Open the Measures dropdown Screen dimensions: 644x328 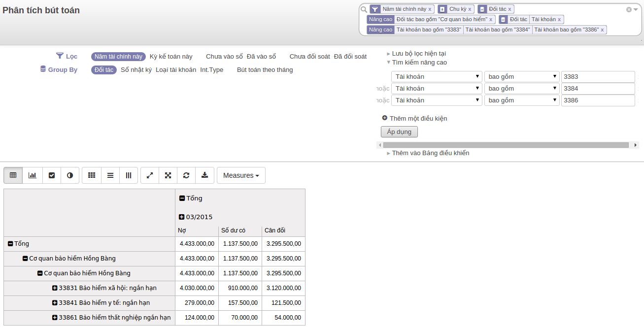tap(241, 175)
